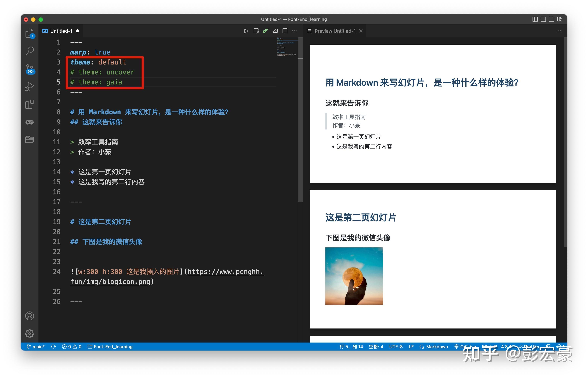Open the Search view in the activity bar
This screenshot has width=588, height=378.
[30, 50]
